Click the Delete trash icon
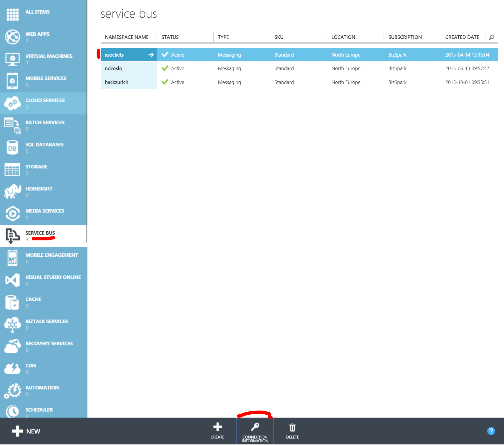This screenshot has height=445, width=504. (292, 427)
